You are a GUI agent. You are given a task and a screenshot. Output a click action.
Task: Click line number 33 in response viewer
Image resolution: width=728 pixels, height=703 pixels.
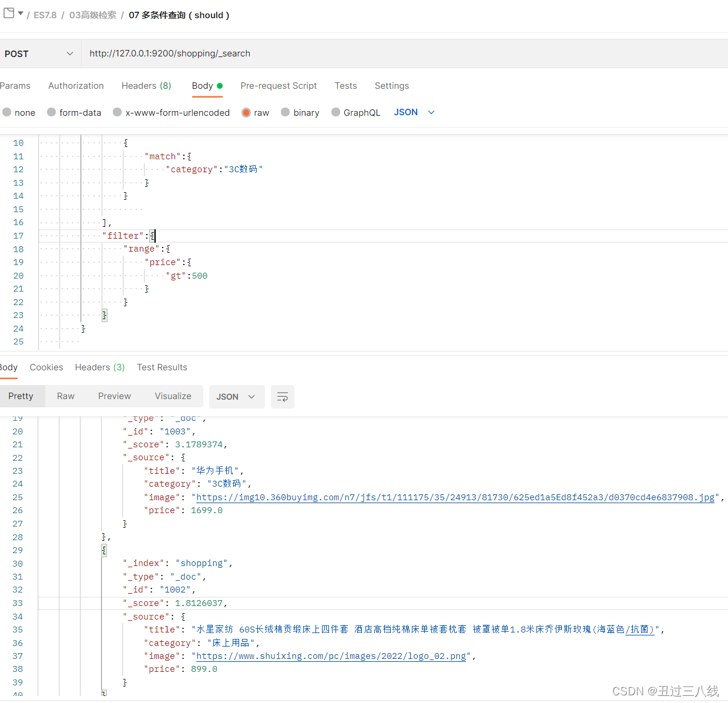pos(18,603)
